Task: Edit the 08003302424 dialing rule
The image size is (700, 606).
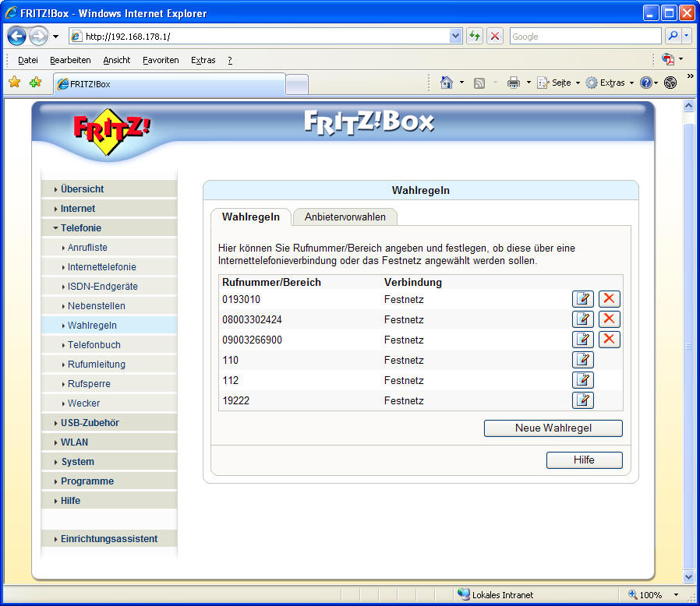Action: click(582, 319)
